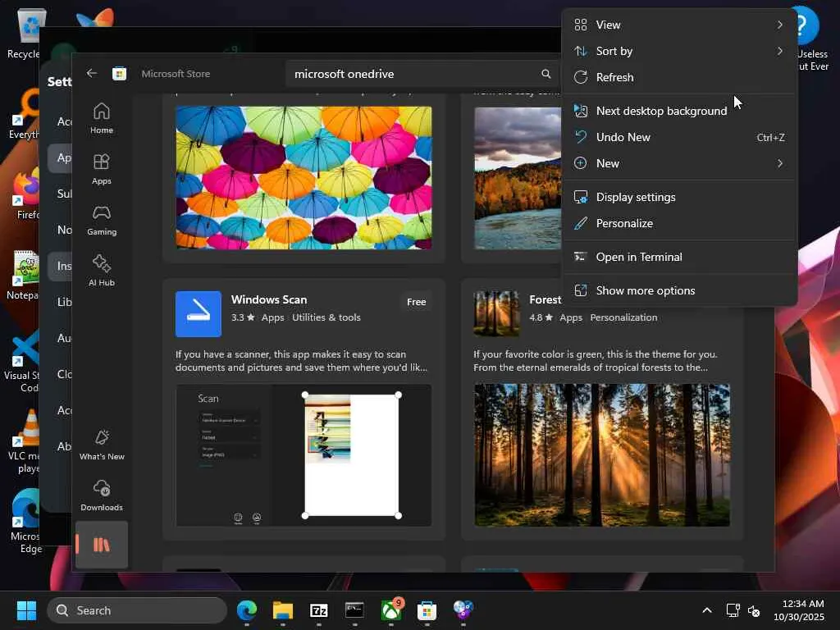The width and height of the screenshot is (840, 630).
Task: Open AI Hub in the sidebar
Action: click(x=102, y=271)
